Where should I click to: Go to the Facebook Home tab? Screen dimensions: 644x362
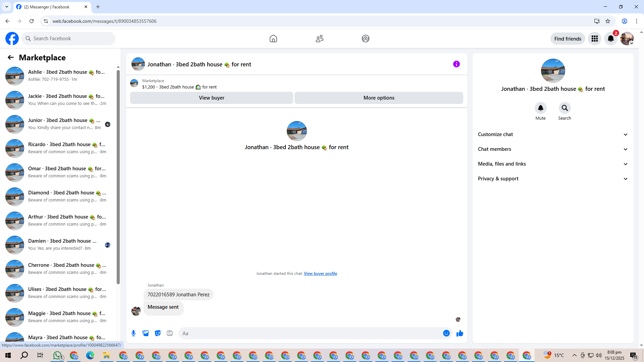pyautogui.click(x=273, y=39)
